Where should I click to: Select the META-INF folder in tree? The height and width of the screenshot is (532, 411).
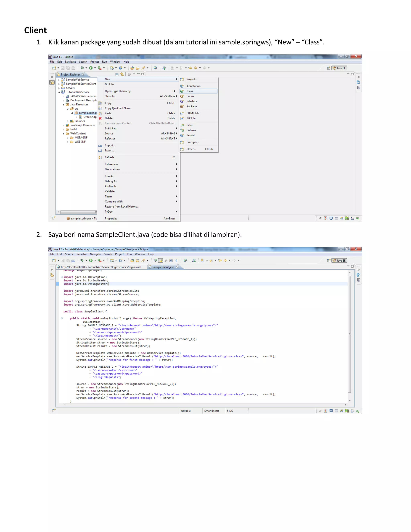(79, 138)
